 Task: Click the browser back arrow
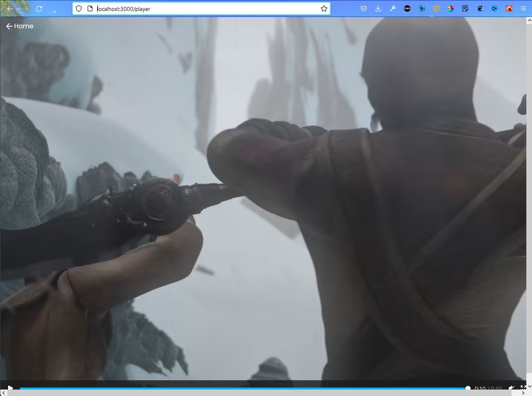[x=10, y=8]
